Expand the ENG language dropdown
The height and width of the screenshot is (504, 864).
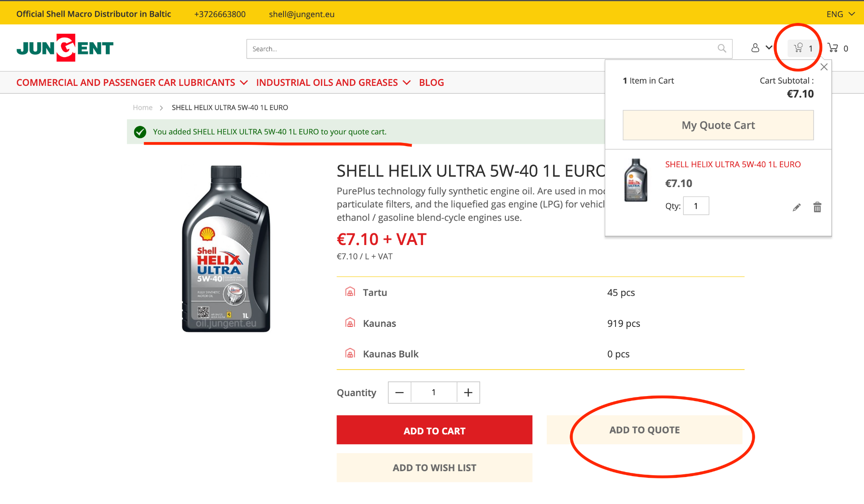840,14
